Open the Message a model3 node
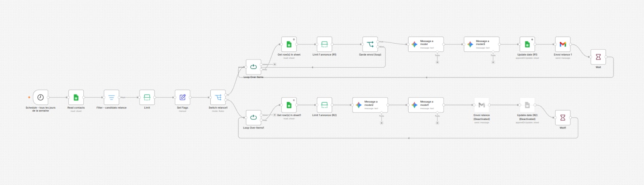The image size is (644, 185). click(x=482, y=44)
